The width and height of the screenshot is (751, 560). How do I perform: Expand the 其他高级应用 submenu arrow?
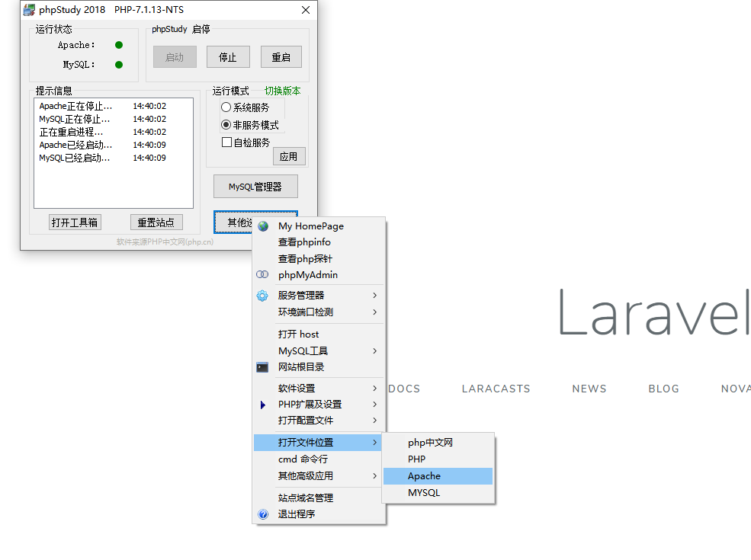(x=375, y=475)
